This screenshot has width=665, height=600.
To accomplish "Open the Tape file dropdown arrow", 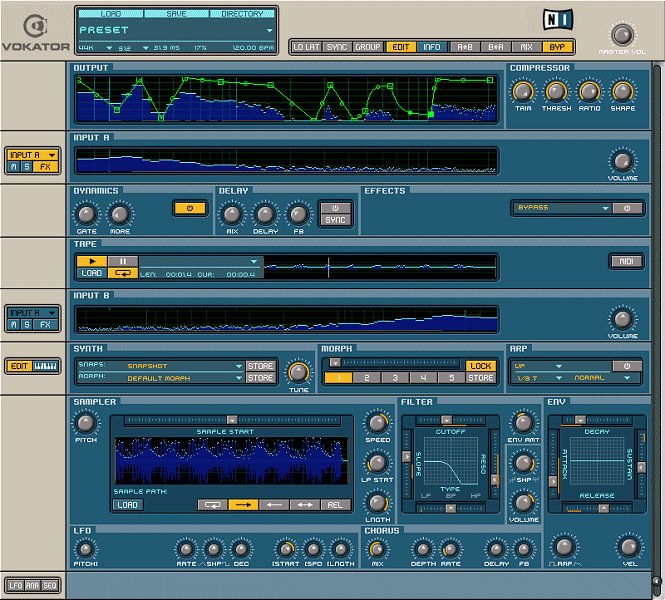I will coord(254,261).
